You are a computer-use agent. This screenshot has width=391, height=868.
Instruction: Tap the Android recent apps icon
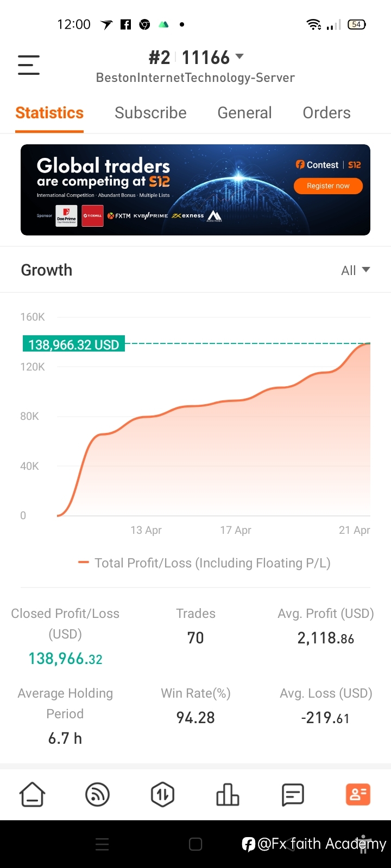point(102,844)
